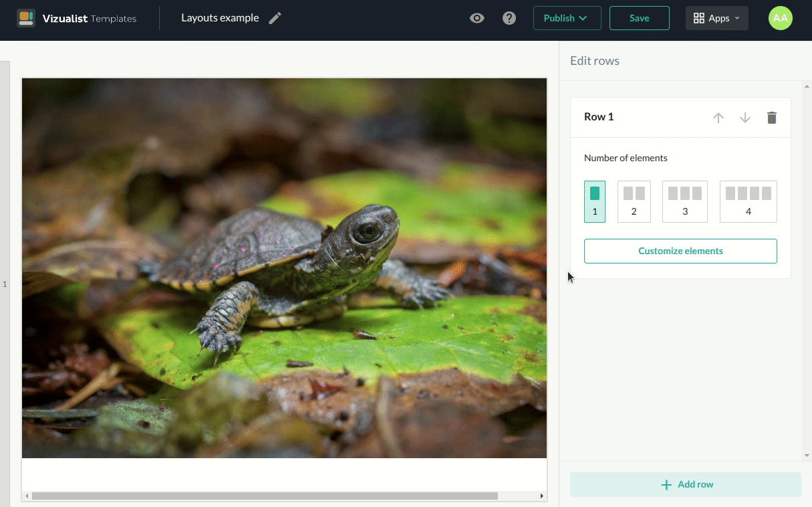Image resolution: width=812 pixels, height=507 pixels.
Task: Edit project name with pencil icon
Action: point(275,18)
